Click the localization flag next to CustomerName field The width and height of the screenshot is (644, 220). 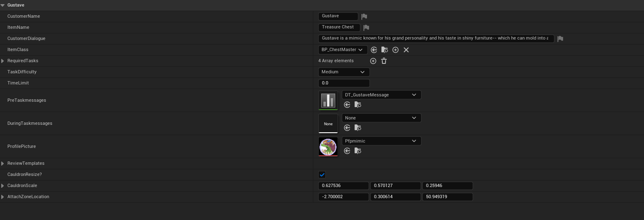click(x=364, y=16)
